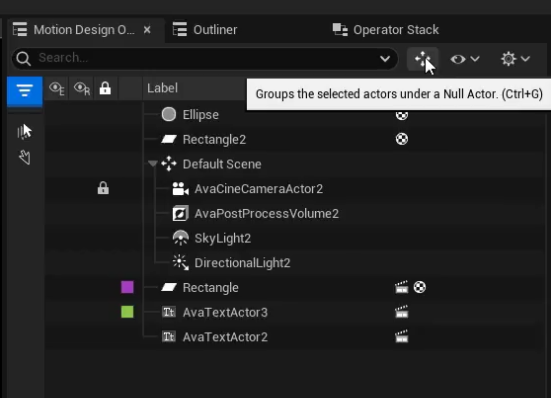
Task: Select the actor selection arrow tool
Action: (24, 132)
